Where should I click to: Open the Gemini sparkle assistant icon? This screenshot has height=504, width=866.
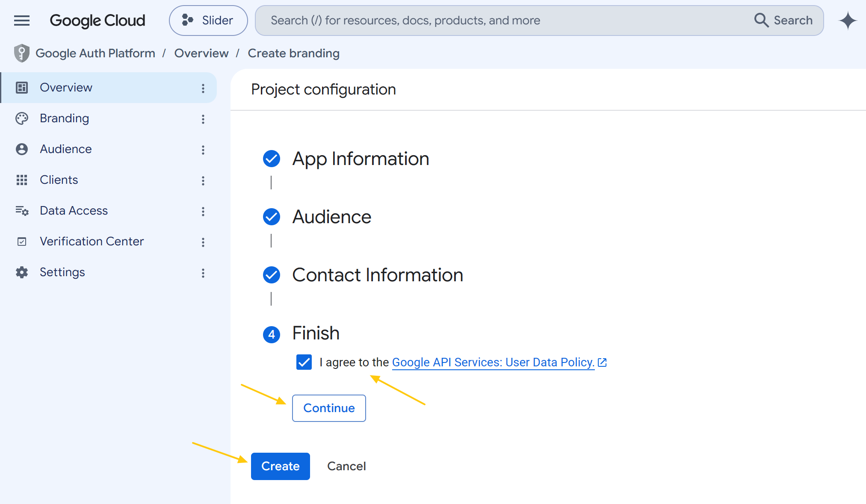848,21
